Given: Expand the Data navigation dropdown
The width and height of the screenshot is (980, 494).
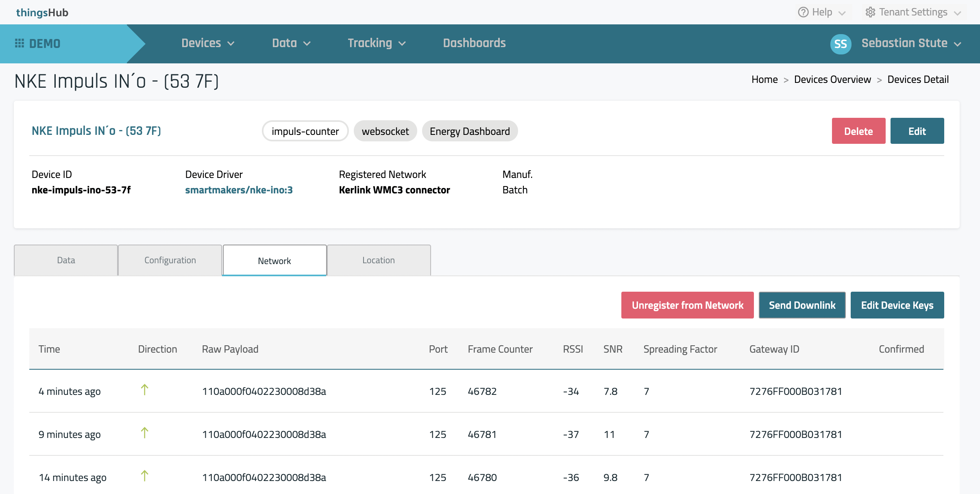Looking at the screenshot, I should point(291,43).
